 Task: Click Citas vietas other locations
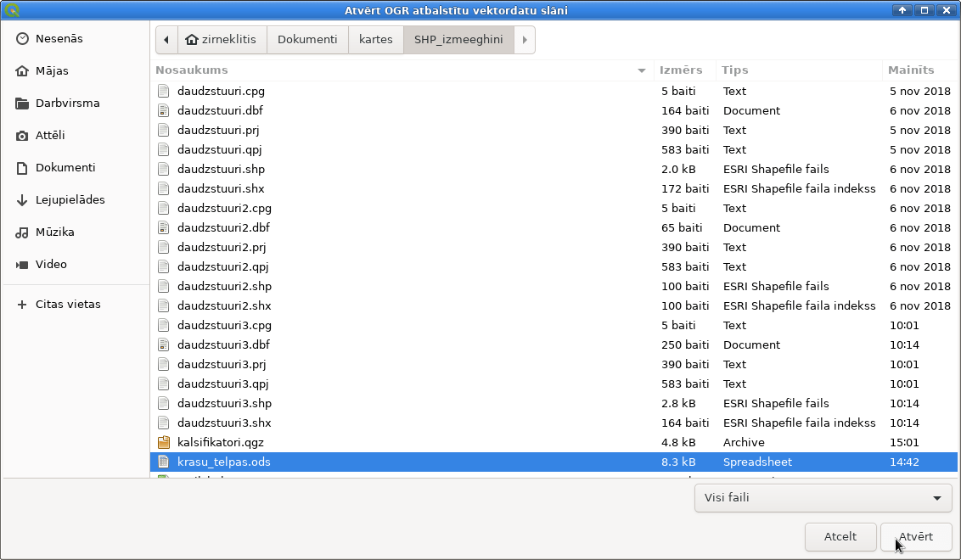click(75, 304)
